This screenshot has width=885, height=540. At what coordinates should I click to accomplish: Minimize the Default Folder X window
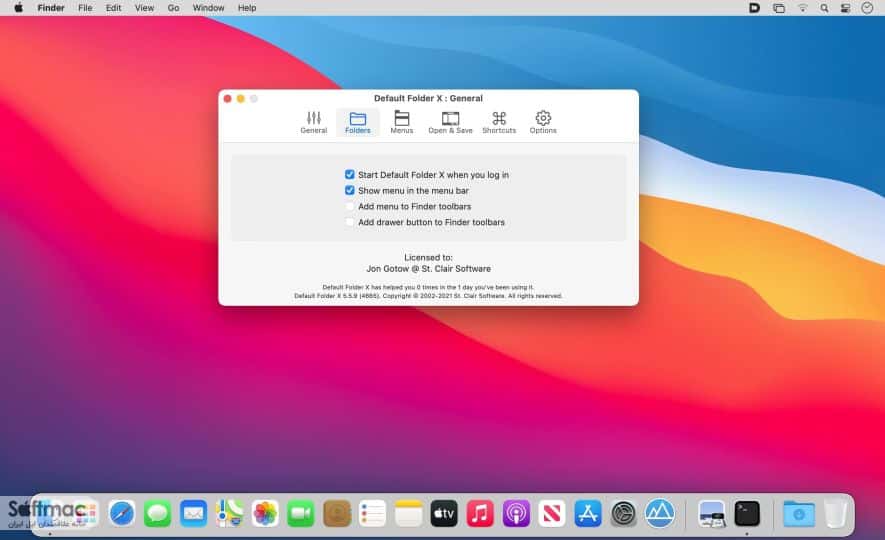240,99
